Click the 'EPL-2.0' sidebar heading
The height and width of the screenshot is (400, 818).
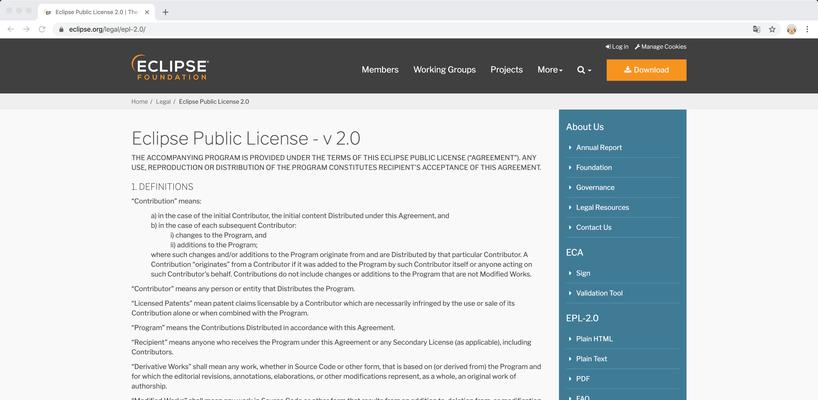582,318
